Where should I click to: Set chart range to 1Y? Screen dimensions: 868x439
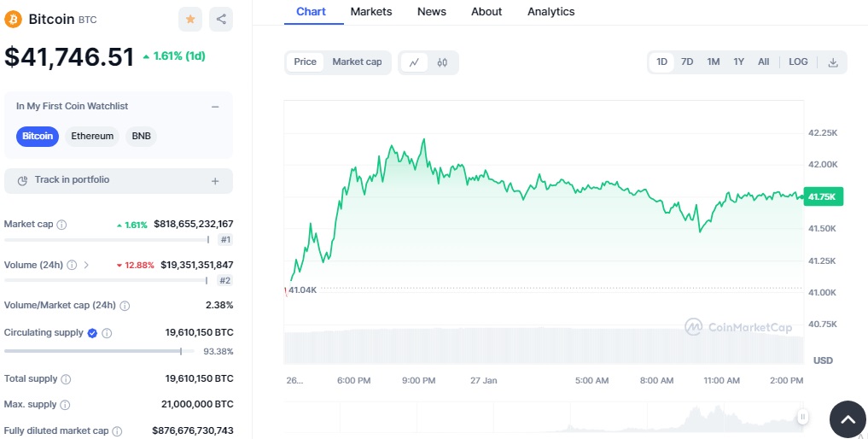click(738, 62)
